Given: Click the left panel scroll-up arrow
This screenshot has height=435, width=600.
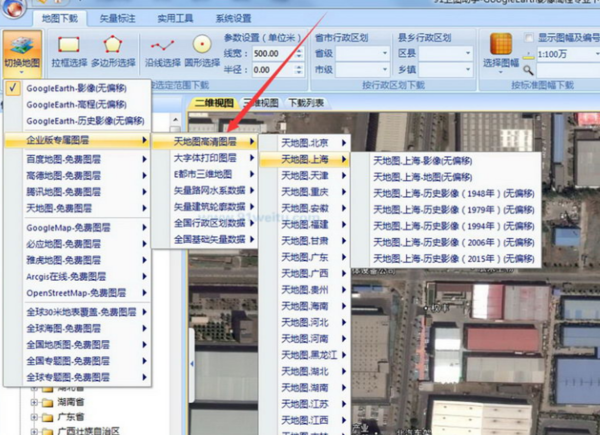Looking at the screenshot, I should tap(175, 119).
